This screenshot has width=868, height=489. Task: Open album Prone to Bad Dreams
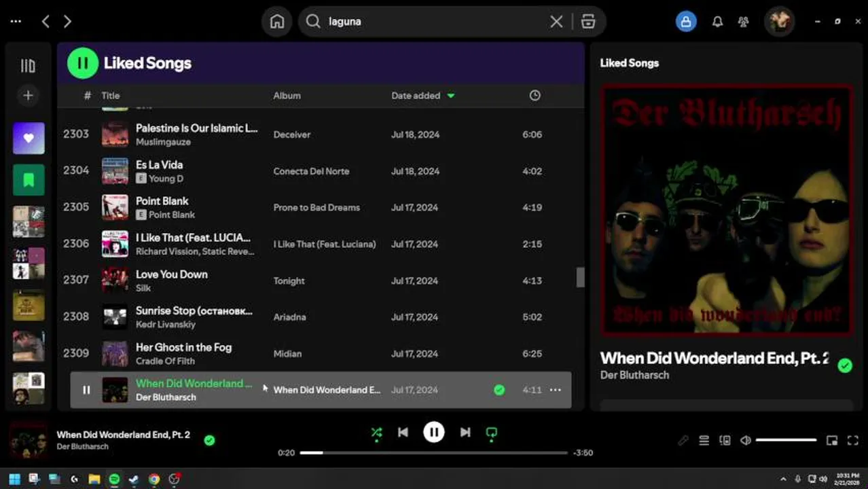tap(317, 208)
